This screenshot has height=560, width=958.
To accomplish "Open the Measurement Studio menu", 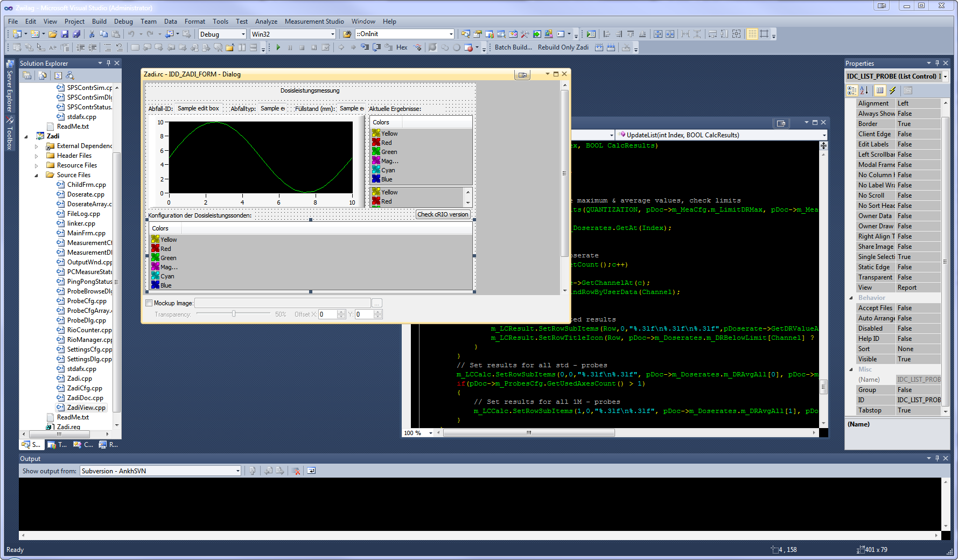I will coord(314,22).
